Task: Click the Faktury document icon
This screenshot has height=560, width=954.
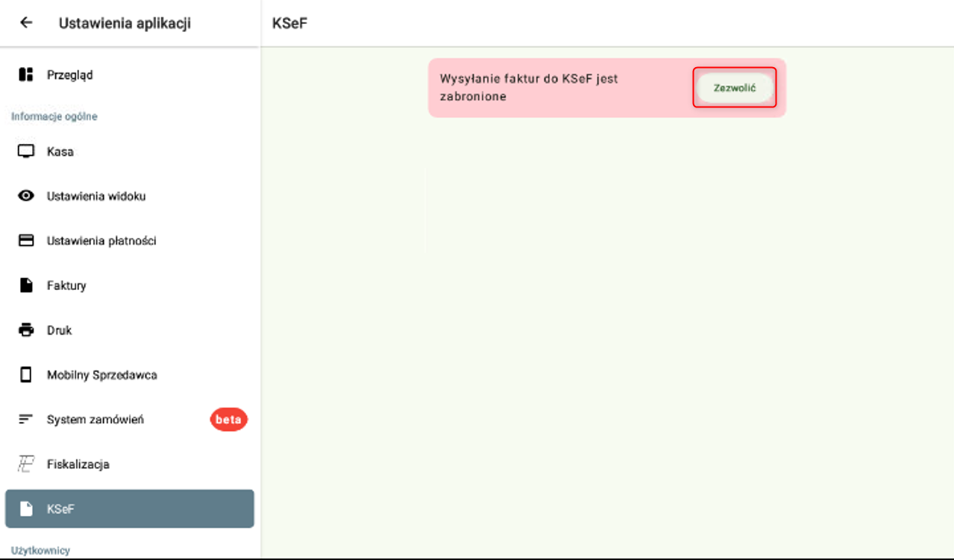Action: tap(26, 286)
